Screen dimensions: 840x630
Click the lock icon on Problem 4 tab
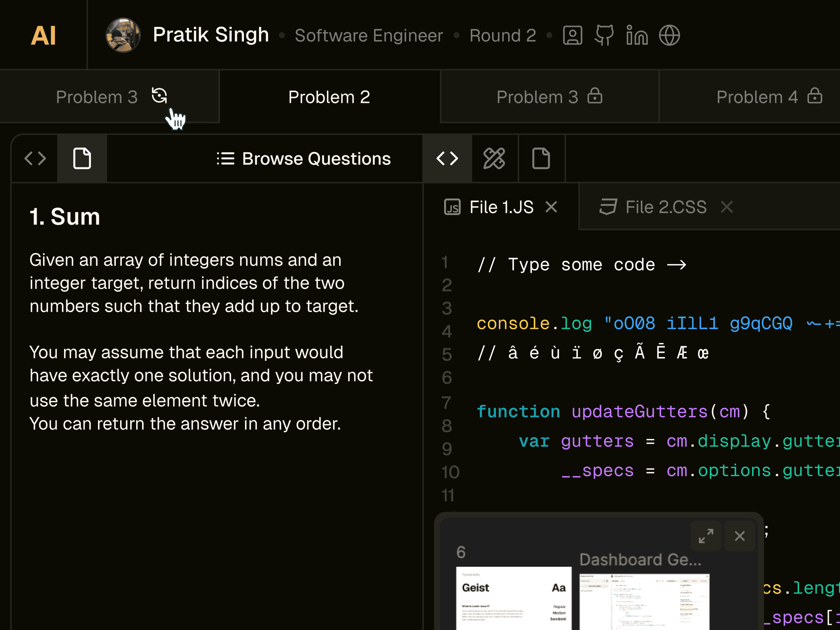tap(814, 95)
